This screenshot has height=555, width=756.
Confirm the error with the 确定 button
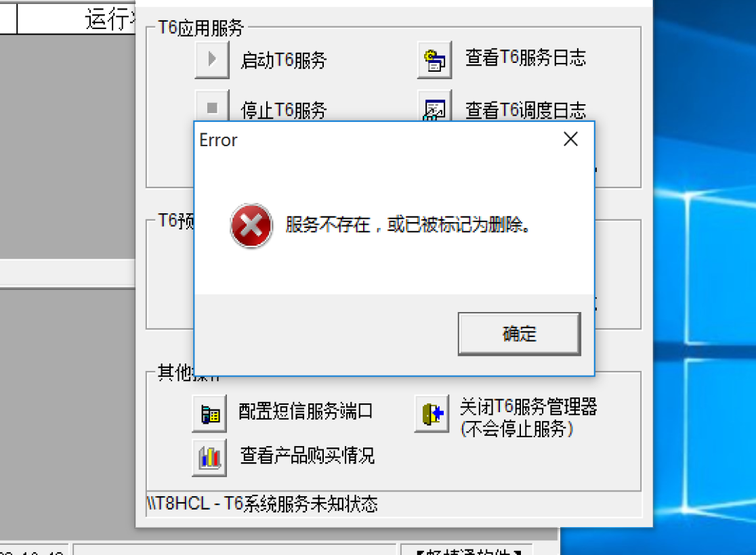coord(520,334)
